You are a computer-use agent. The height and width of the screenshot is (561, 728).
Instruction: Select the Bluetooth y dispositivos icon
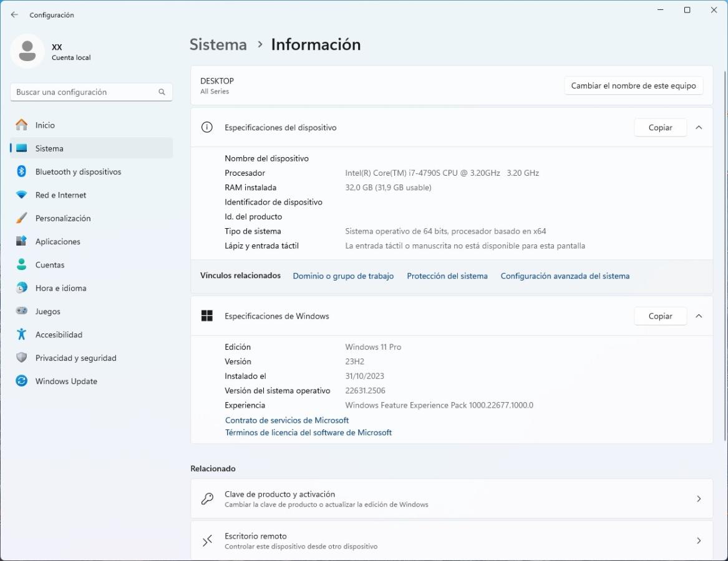22,171
